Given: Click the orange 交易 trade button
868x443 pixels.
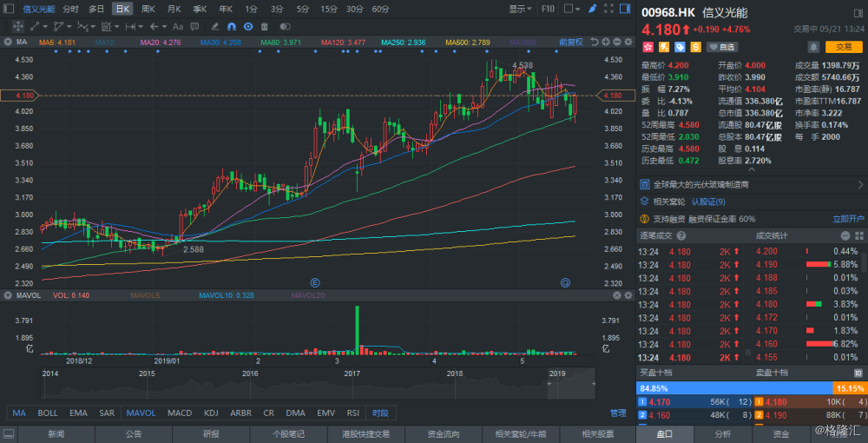Looking at the screenshot, I should click(844, 47).
